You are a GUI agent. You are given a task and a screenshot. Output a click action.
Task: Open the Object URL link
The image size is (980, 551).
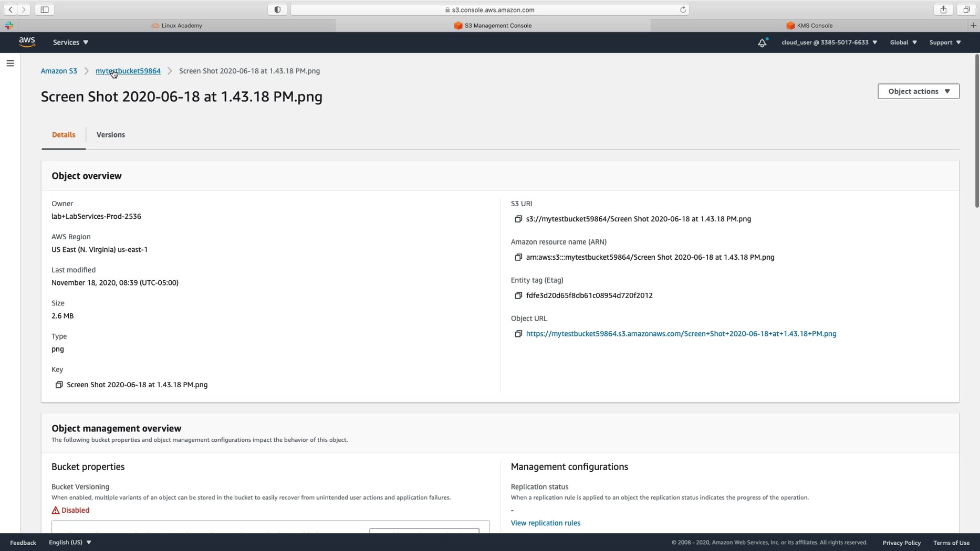681,334
